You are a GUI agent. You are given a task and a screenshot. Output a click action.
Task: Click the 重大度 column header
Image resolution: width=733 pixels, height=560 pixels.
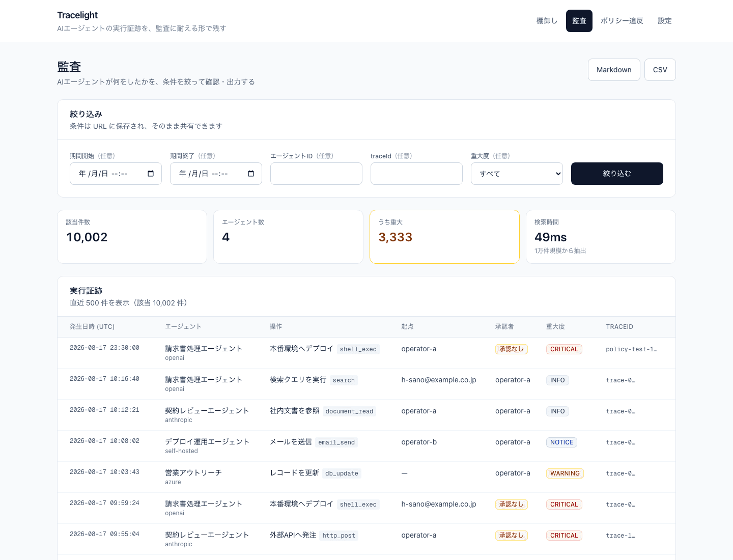(555, 327)
